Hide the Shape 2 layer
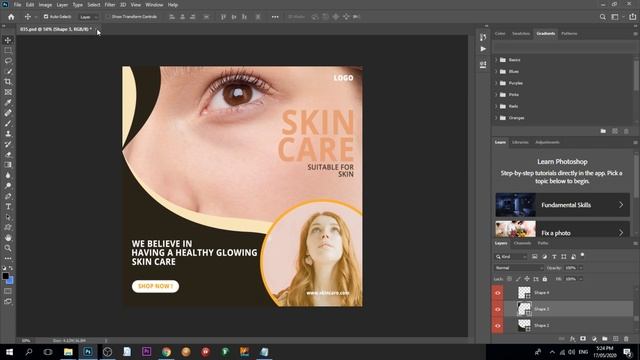The width and height of the screenshot is (640, 360). pyautogui.click(x=498, y=326)
